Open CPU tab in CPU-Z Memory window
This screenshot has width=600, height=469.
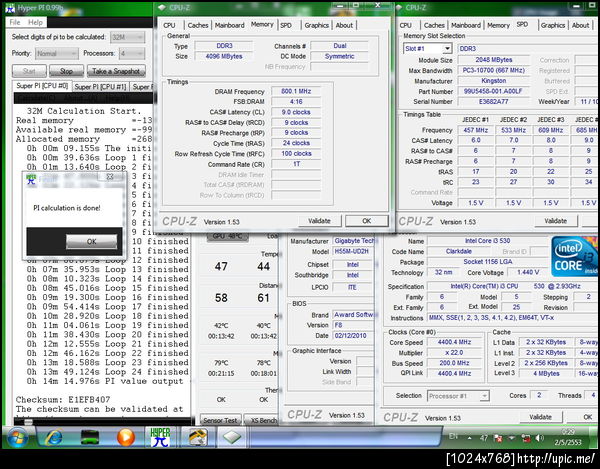click(169, 25)
